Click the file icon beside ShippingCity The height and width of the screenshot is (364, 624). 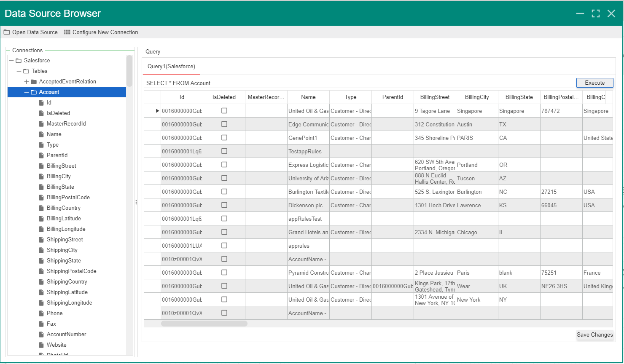41,250
